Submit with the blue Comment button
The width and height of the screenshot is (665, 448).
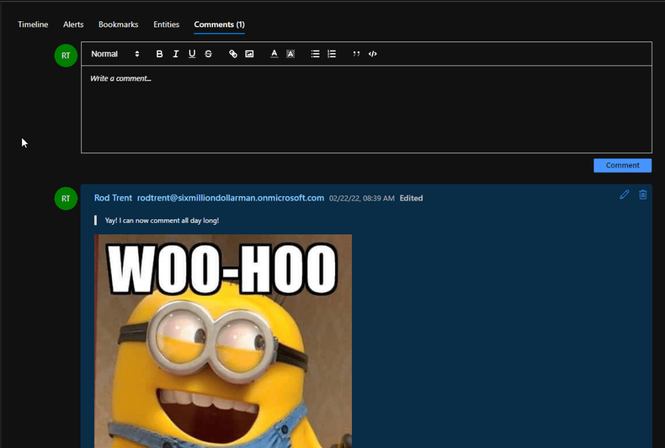coord(623,165)
